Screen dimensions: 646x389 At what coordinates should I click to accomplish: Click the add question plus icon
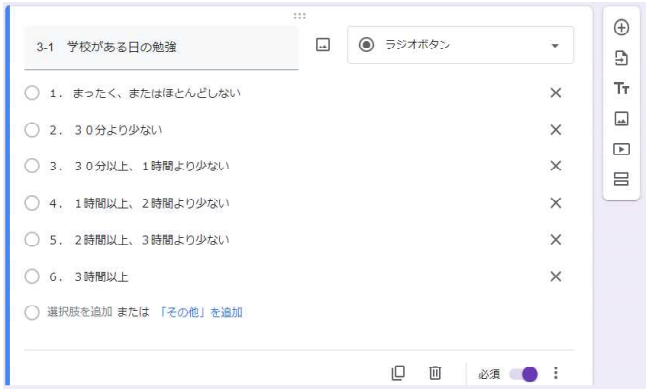pyautogui.click(x=621, y=28)
